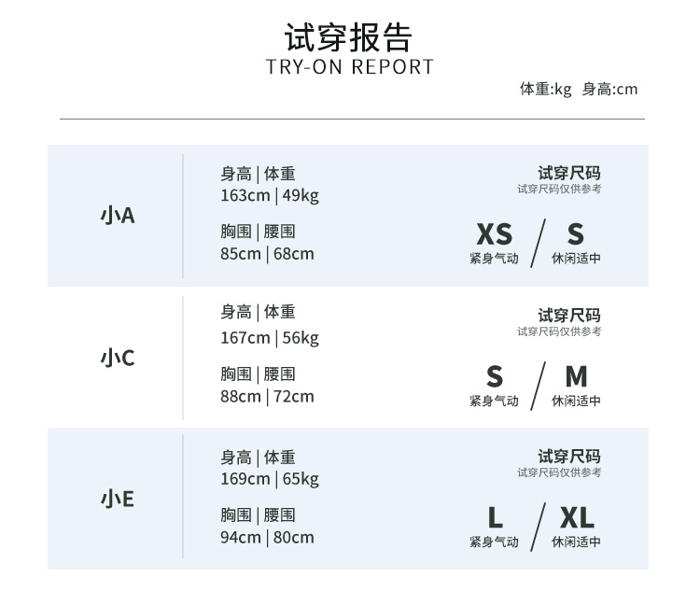Click the 小E tester name
This screenshot has width=700, height=592.
(x=118, y=499)
